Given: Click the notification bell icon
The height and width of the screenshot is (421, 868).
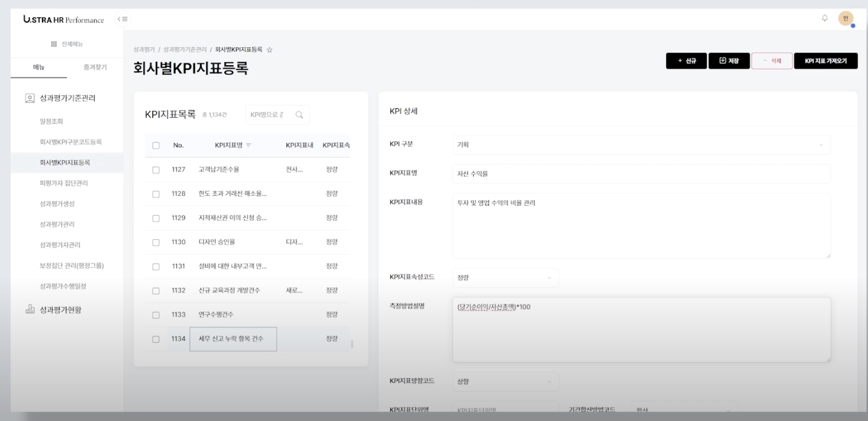Looking at the screenshot, I should coord(825,18).
